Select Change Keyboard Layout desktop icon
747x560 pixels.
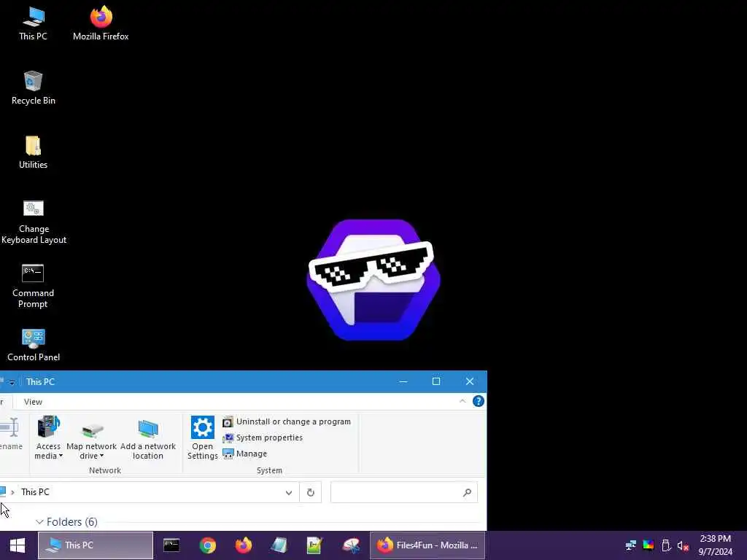tap(34, 222)
